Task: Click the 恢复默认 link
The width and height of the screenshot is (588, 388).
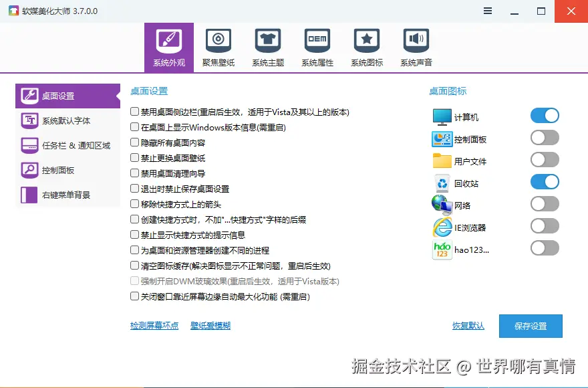Action: coord(468,326)
